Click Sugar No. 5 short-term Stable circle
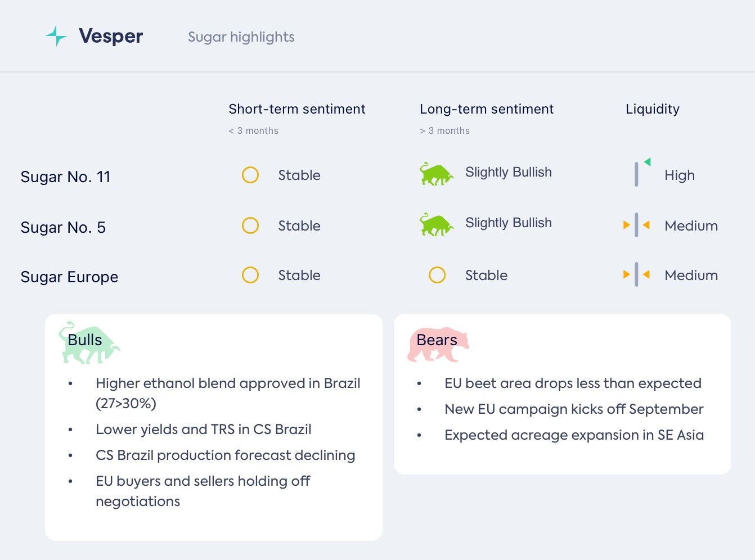Image resolution: width=755 pixels, height=560 pixels. pos(250,225)
